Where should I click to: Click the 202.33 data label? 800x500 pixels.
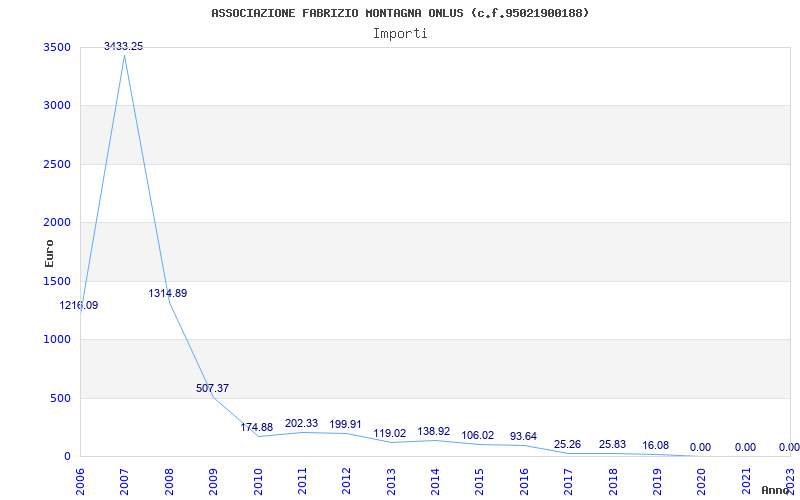pyautogui.click(x=301, y=423)
